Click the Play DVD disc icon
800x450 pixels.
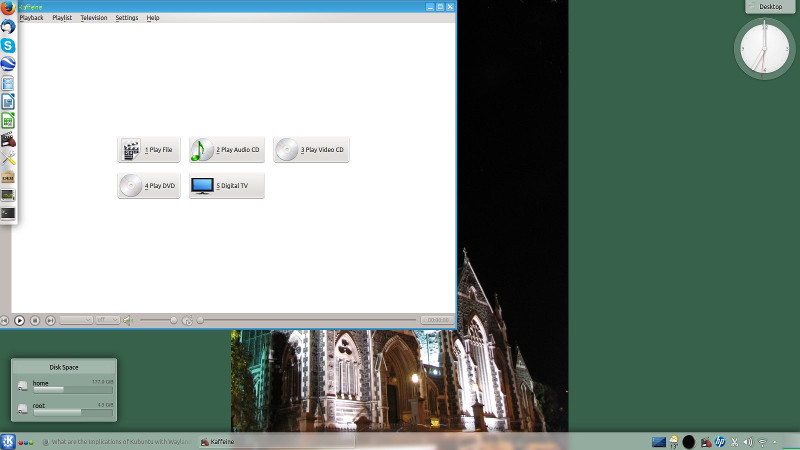[x=130, y=186]
